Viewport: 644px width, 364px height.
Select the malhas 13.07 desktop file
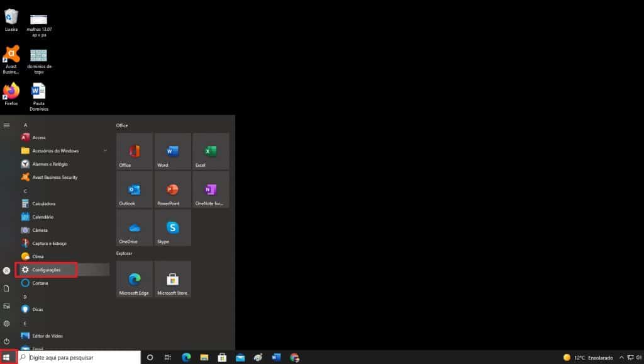39,25
